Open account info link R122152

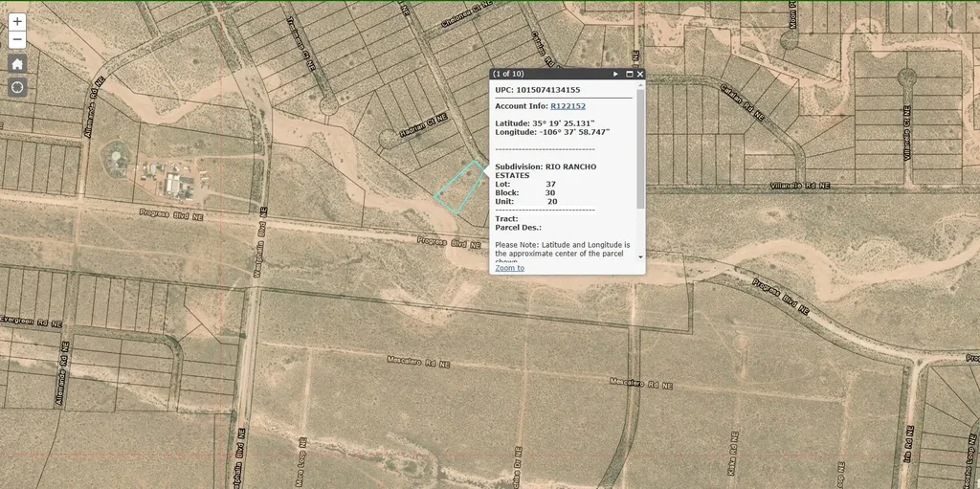tap(568, 106)
